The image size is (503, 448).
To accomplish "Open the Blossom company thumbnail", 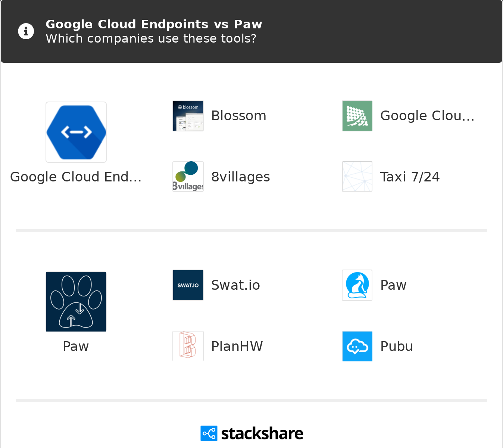I will coord(188,116).
